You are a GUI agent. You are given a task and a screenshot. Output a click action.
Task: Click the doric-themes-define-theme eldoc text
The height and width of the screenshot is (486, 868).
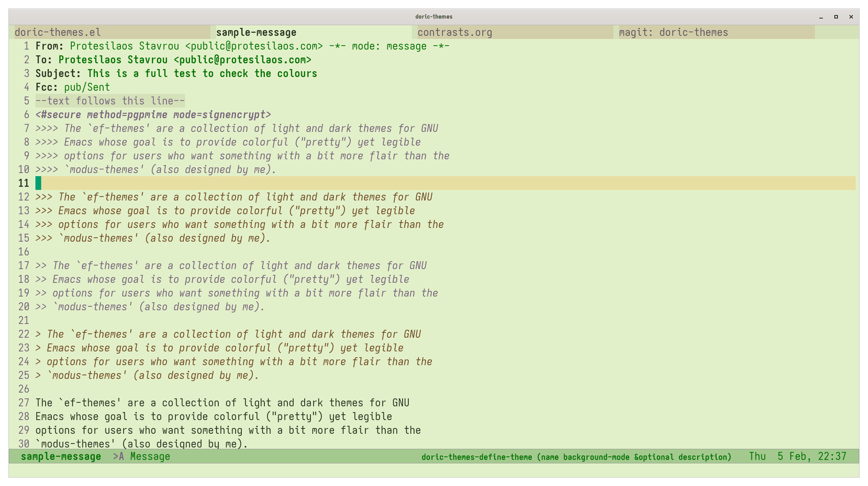576,457
